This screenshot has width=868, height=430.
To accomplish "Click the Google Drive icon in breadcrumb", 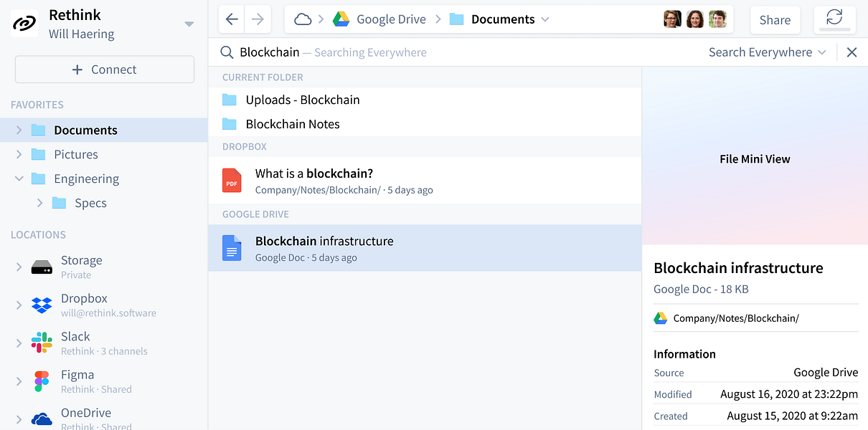I will pos(341,19).
